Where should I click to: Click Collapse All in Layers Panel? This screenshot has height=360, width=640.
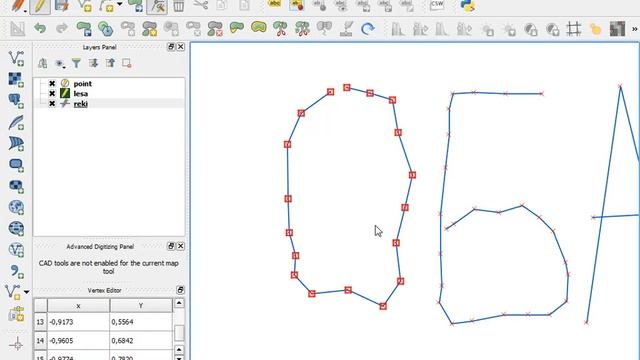[x=110, y=63]
